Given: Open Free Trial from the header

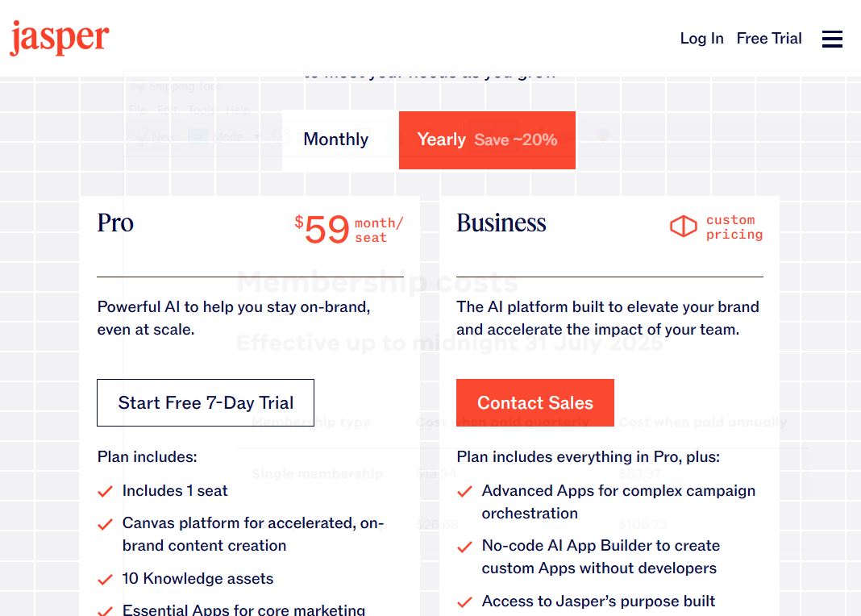Looking at the screenshot, I should [x=769, y=38].
